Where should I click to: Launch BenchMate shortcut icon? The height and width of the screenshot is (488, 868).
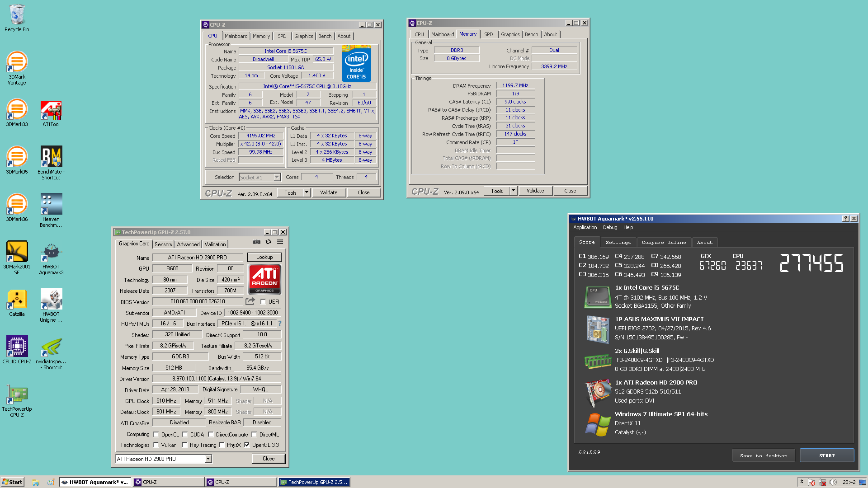point(51,163)
